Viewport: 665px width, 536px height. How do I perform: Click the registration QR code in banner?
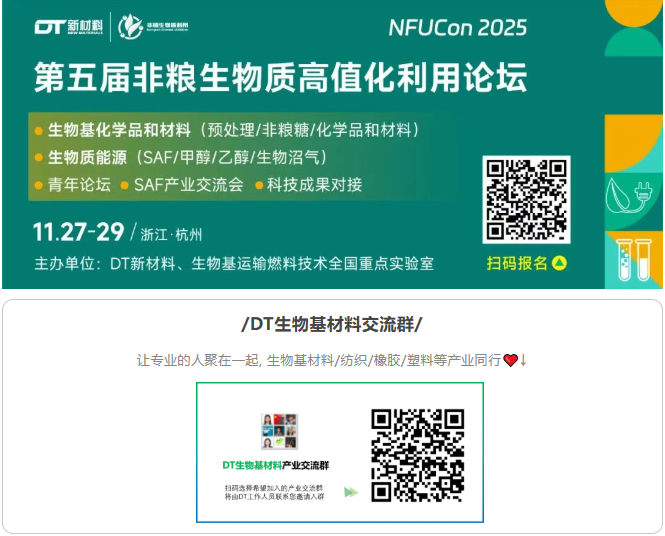click(526, 199)
